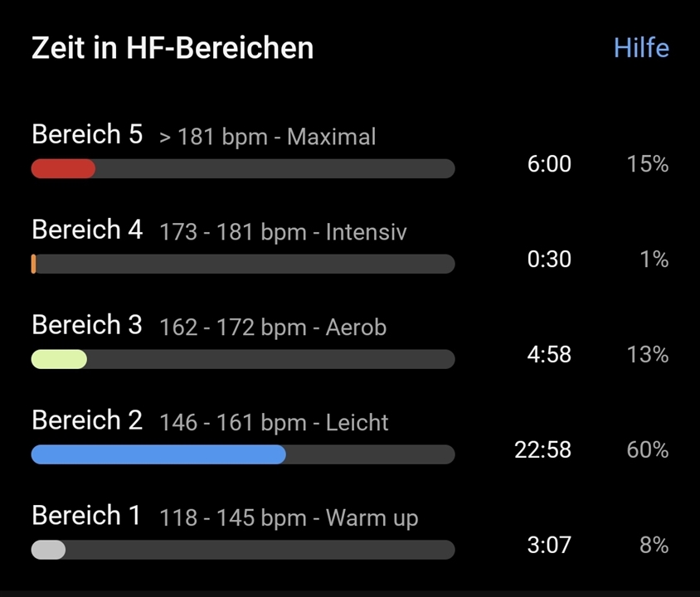Viewport: 700px width, 597px height.
Task: Select the 15% value for Maximal zone
Action: tap(647, 163)
